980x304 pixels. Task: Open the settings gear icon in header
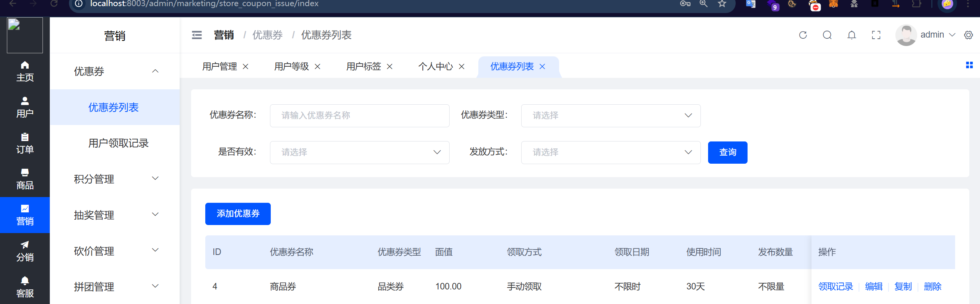tap(969, 35)
